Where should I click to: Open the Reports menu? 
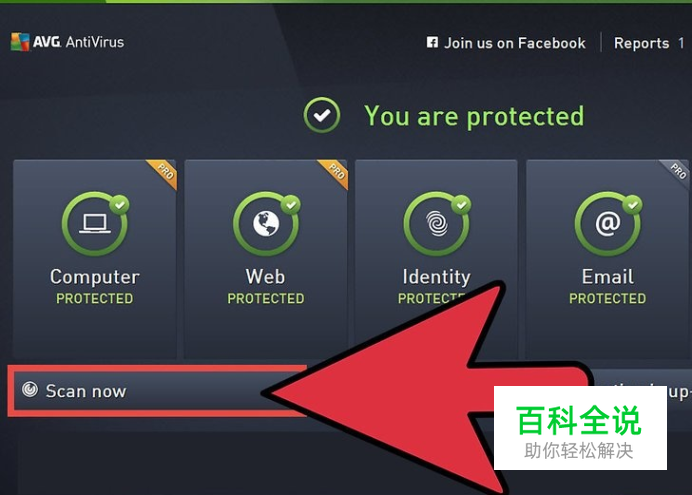pos(641,43)
